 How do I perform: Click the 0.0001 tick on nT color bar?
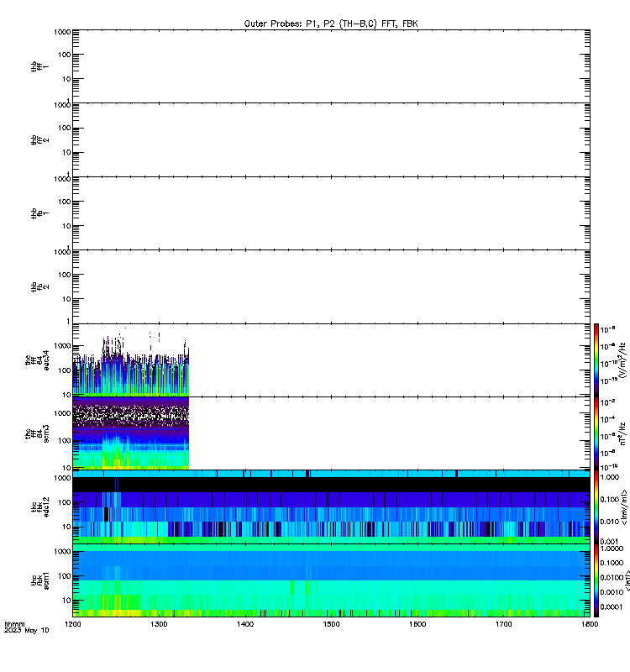[x=612, y=606]
